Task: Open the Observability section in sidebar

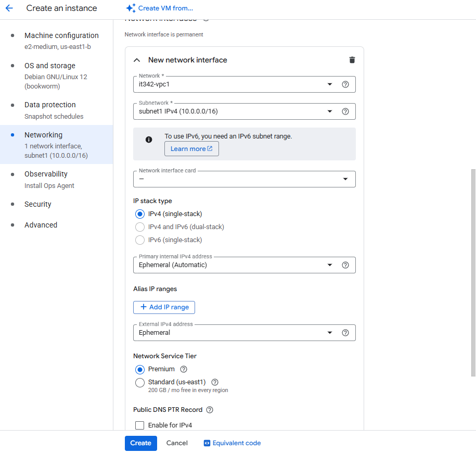Action: point(46,174)
